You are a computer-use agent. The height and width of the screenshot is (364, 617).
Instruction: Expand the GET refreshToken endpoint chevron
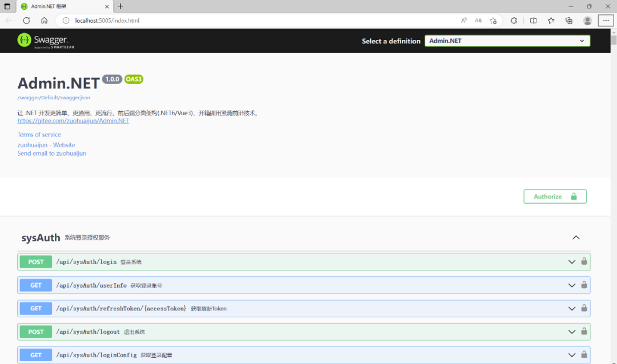(571, 309)
